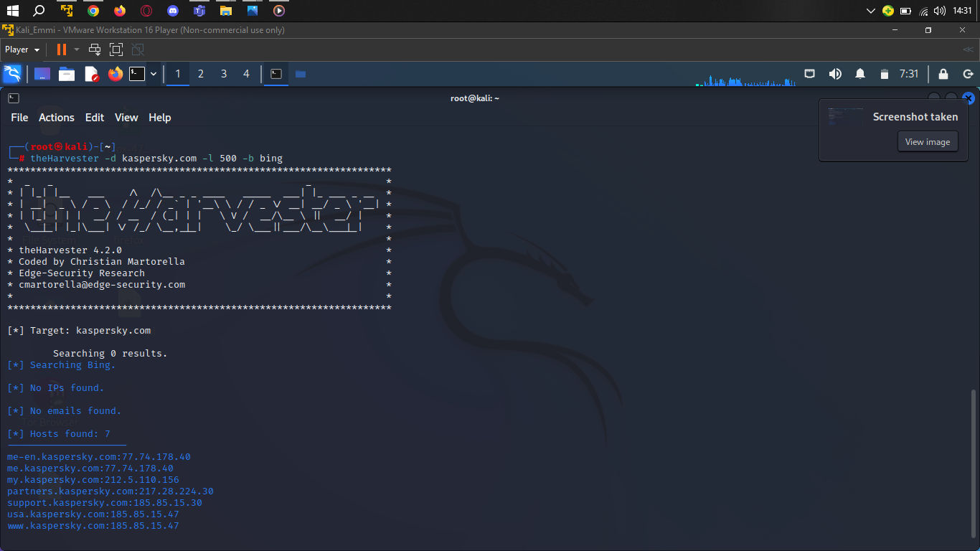Viewport: 980px width, 551px height.
Task: Click Send Ctrl+Alt+Del icon in VMware toolbar
Action: point(95,50)
